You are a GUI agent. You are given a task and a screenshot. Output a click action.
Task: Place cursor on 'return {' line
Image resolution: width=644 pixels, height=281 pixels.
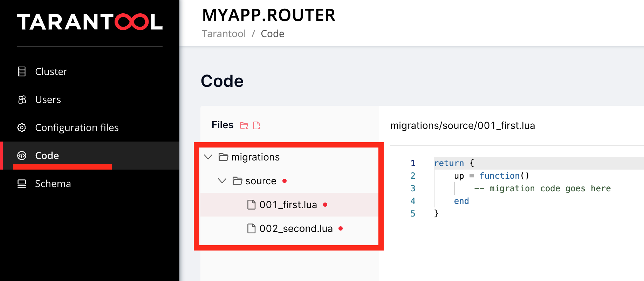coord(454,163)
